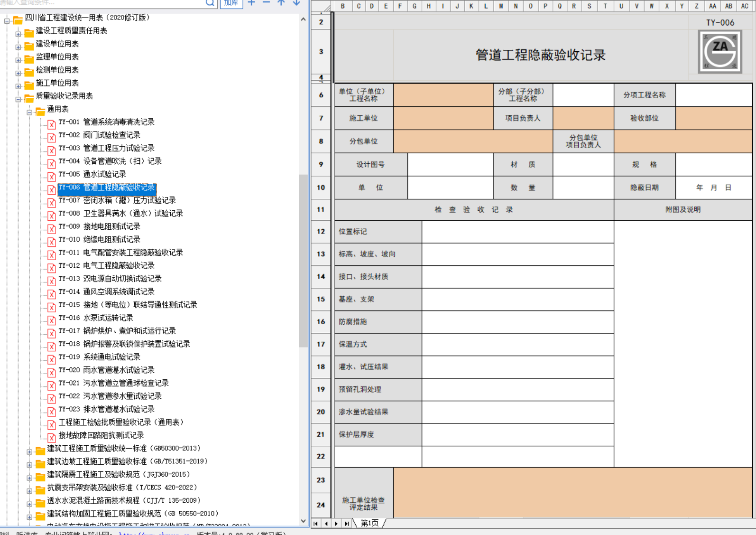Screen dimensions: 756x535
Task: Open the website link in status bar
Action: pos(154,533)
